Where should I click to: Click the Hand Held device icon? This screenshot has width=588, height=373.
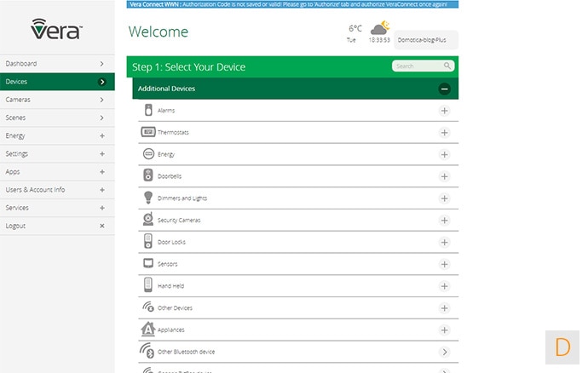click(x=148, y=285)
